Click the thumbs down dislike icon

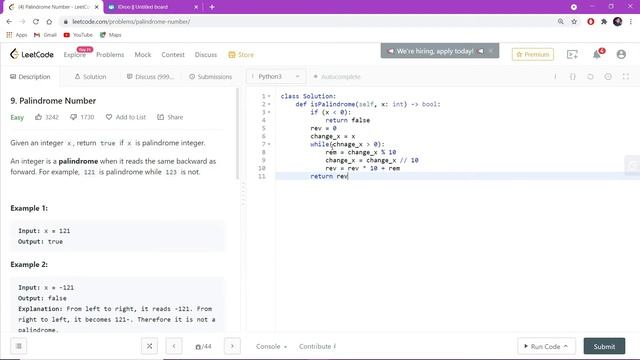click(x=73, y=117)
